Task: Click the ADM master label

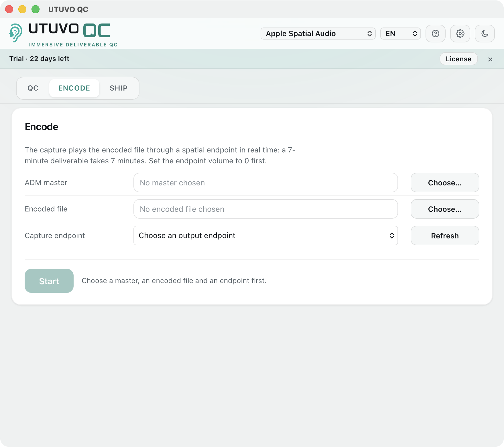Action: pyautogui.click(x=46, y=183)
